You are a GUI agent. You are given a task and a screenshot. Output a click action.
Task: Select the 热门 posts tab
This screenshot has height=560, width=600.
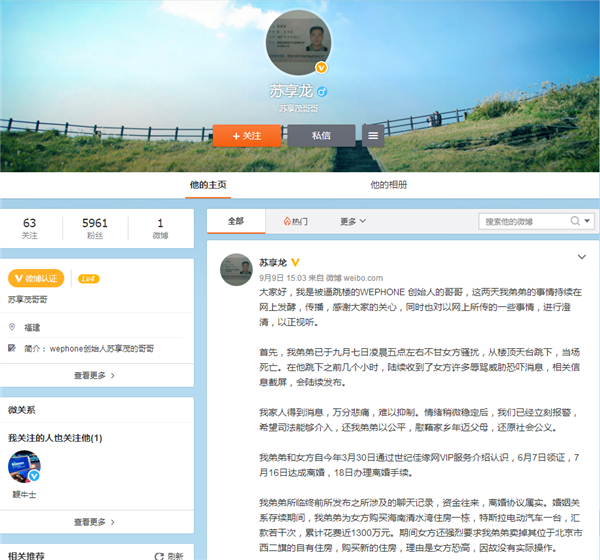click(293, 221)
